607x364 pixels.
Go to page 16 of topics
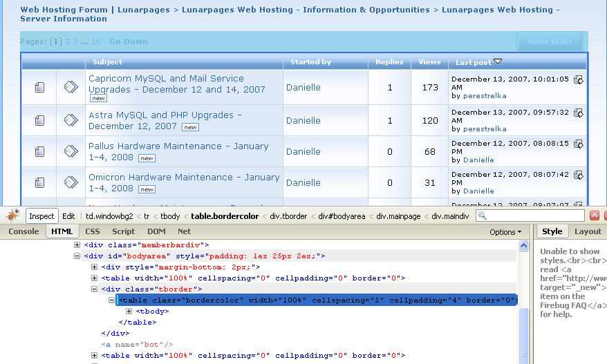coord(96,41)
